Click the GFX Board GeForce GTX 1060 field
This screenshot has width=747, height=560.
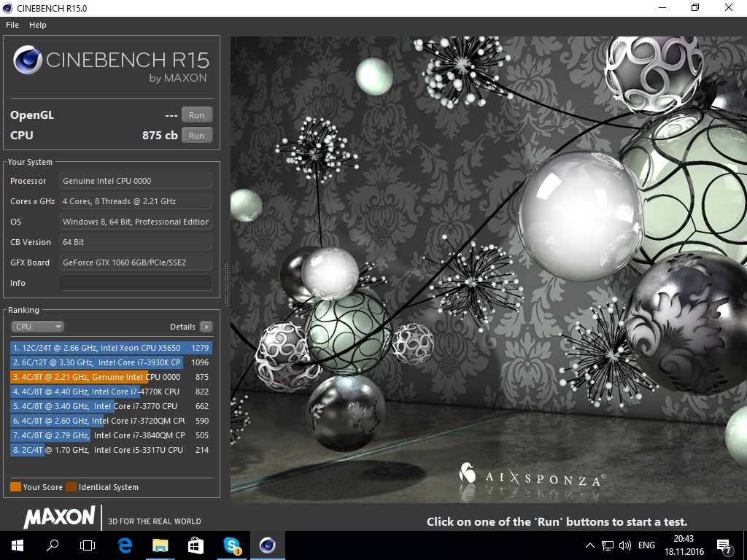[x=135, y=262]
